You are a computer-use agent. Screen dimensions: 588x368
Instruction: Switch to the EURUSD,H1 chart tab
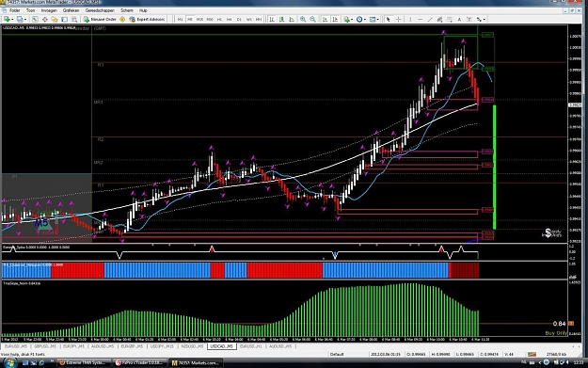(251, 346)
